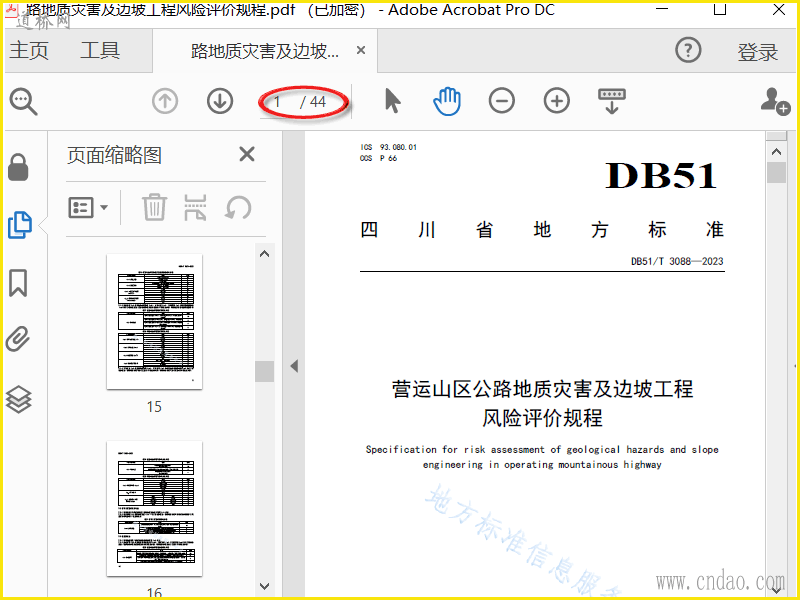Click the 页面缩略图 panel title
800x600 pixels.
click(x=114, y=155)
